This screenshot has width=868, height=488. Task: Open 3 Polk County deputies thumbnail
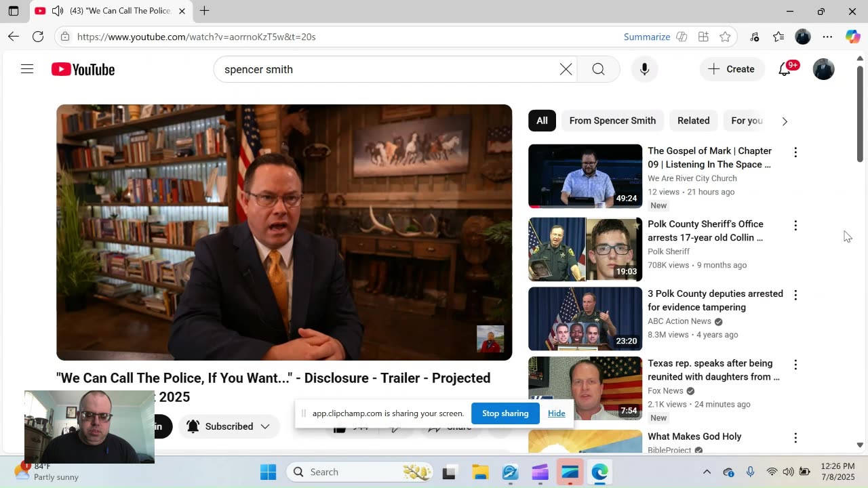point(585,319)
